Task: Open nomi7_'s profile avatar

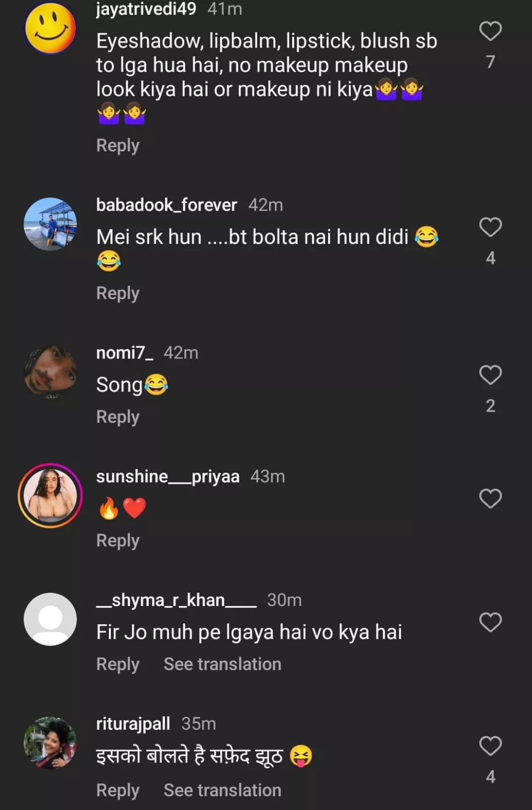Action: coord(50,371)
